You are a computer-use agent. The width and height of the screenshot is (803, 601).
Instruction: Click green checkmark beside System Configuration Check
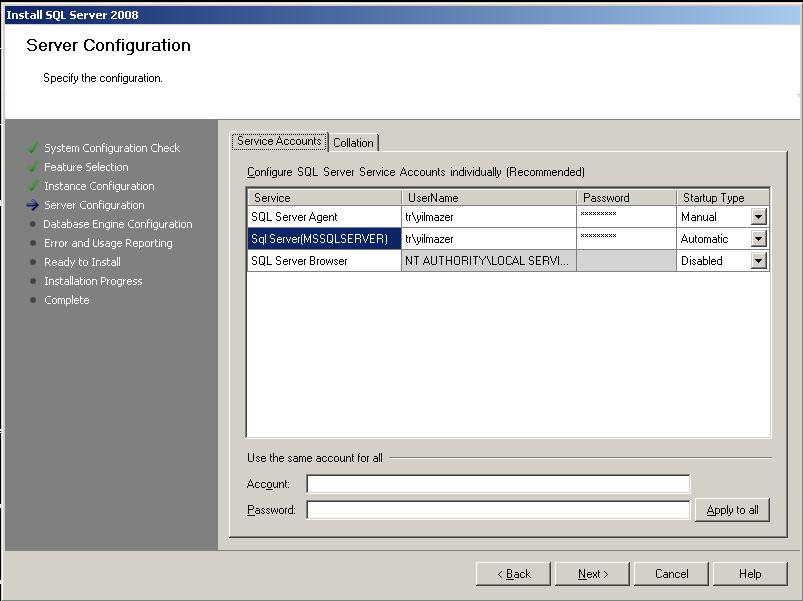click(x=33, y=148)
